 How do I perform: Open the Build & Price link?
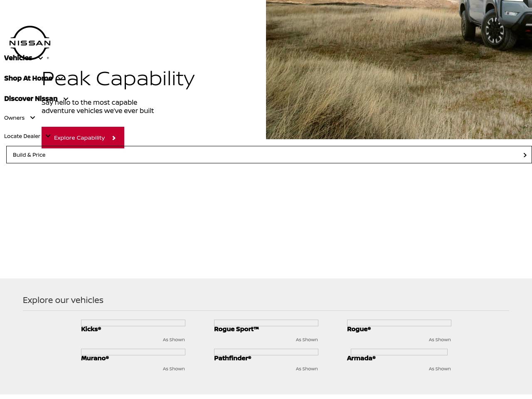pos(269,155)
